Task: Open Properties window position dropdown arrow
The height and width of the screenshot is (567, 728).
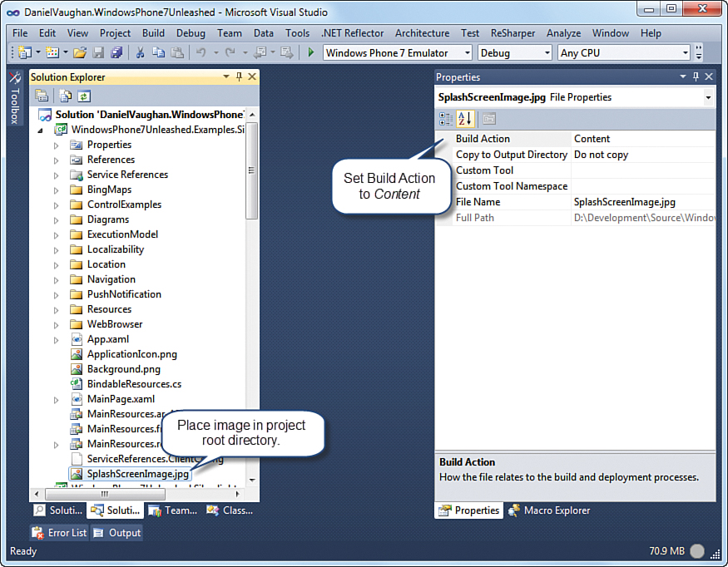Action: click(683, 76)
